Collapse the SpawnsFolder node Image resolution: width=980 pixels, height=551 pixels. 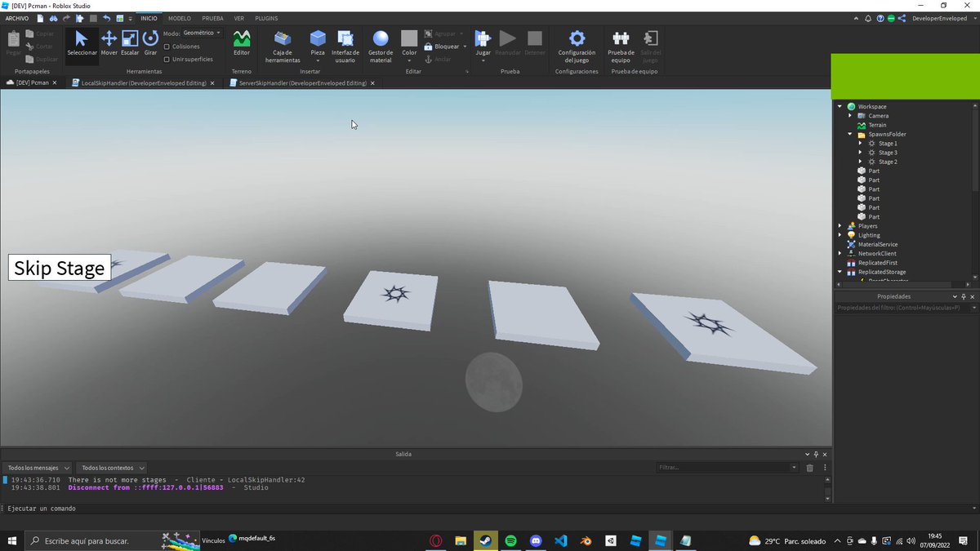coord(850,135)
